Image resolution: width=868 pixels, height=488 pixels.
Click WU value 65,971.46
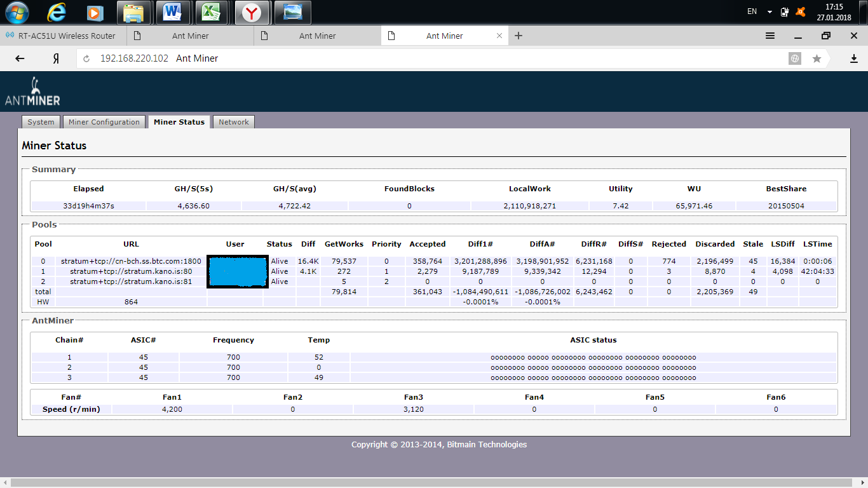coord(694,206)
